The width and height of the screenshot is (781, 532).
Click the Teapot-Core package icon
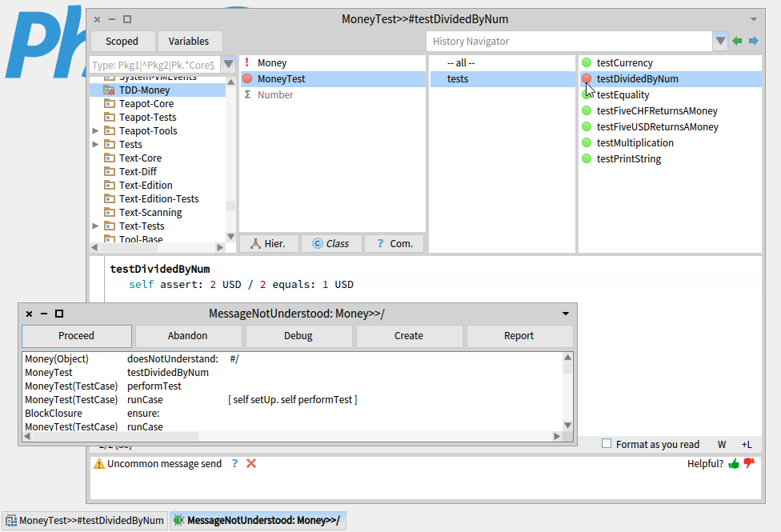(109, 104)
